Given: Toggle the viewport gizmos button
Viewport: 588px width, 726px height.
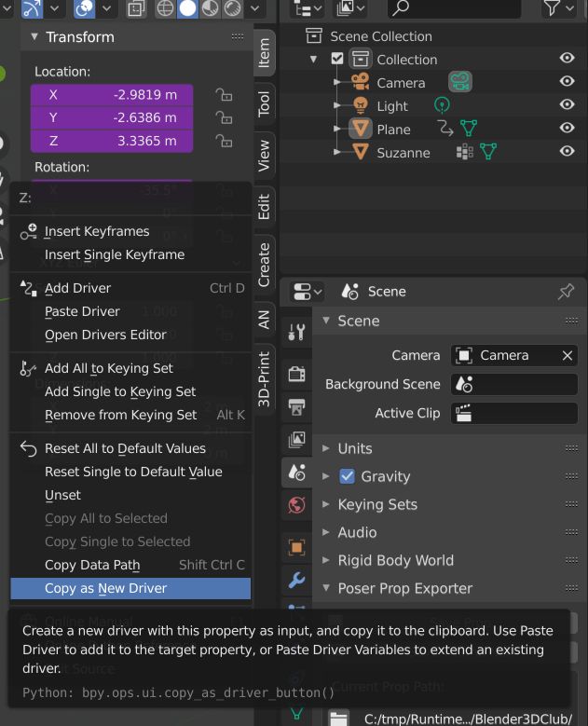Looking at the screenshot, I should tap(32, 7).
